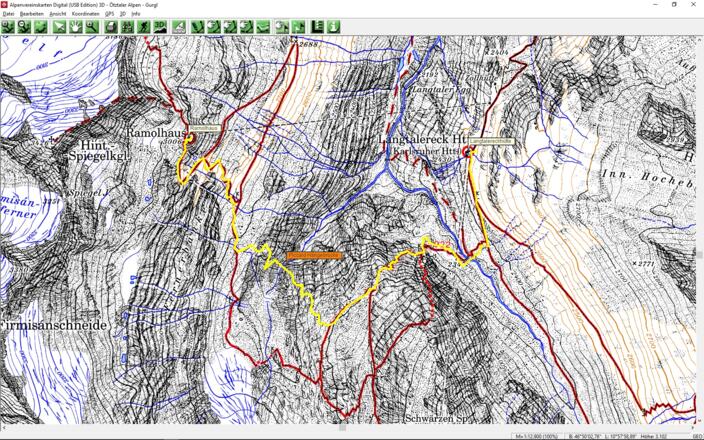The height and width of the screenshot is (440, 704).
Task: Open the info icon in toolbar
Action: pyautogui.click(x=333, y=27)
